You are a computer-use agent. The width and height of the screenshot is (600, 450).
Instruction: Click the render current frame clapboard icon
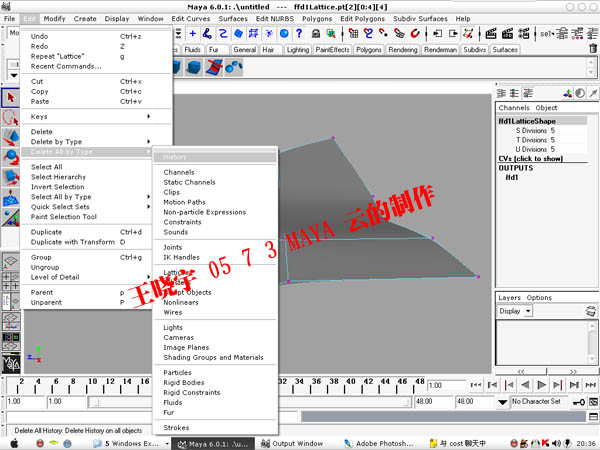click(491, 34)
